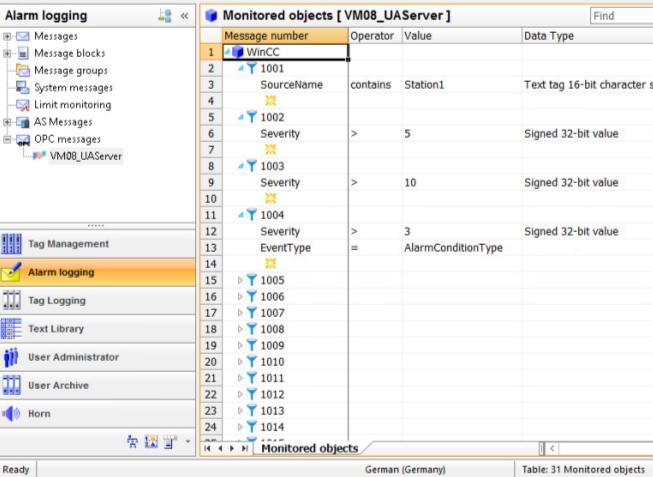Collapse filter 1004 in the table
Screen dimensions: 653x477
[x=241, y=215]
